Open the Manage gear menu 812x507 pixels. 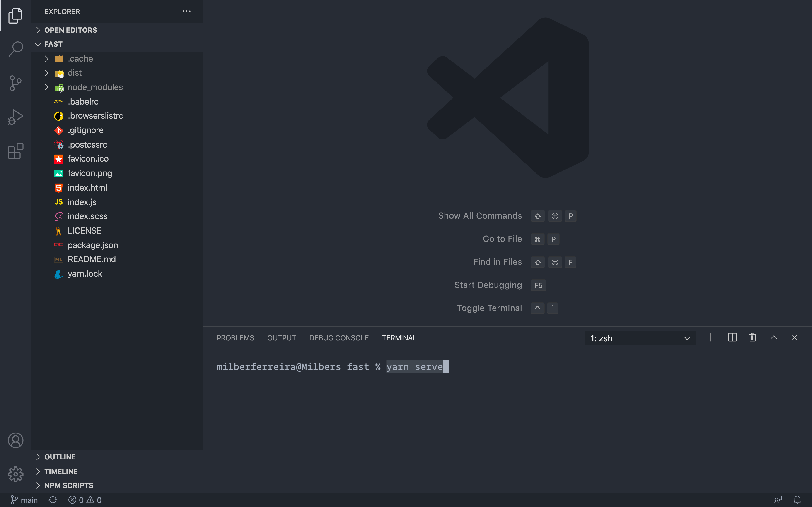[x=15, y=474]
